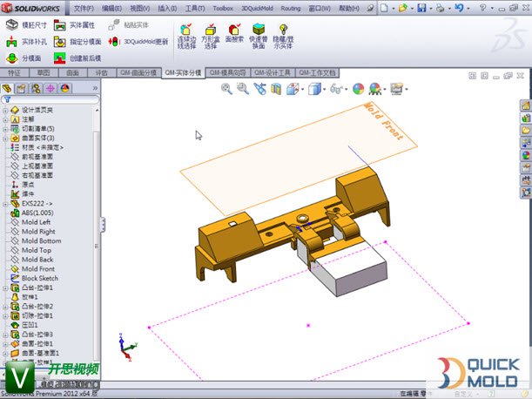Select Mold Front in the feature tree
This screenshot has width=532, height=399.
tap(37, 269)
